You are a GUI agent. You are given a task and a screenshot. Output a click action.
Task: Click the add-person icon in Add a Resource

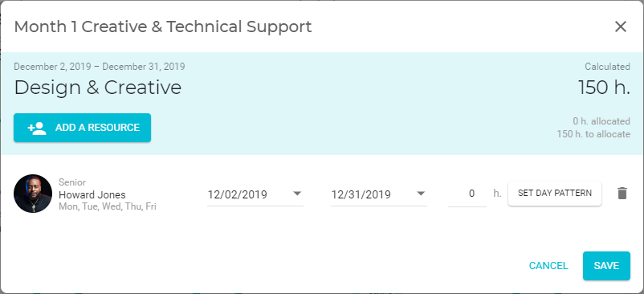pos(37,128)
